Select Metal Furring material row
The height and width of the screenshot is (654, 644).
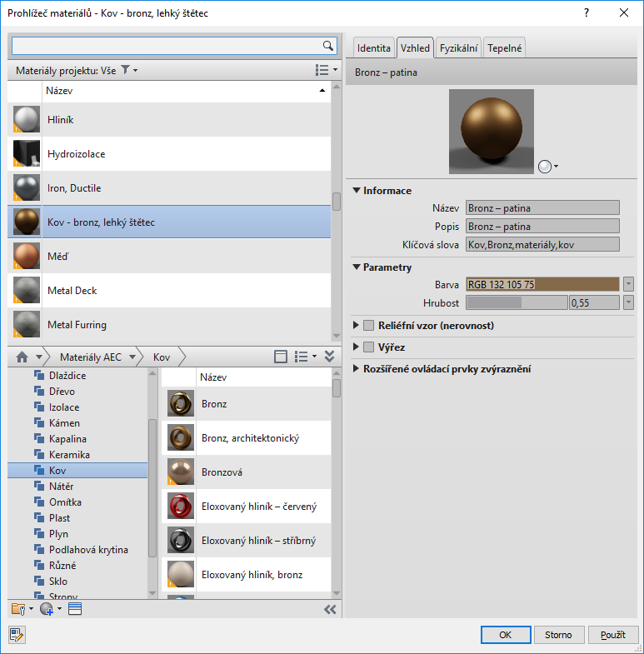pyautogui.click(x=169, y=324)
